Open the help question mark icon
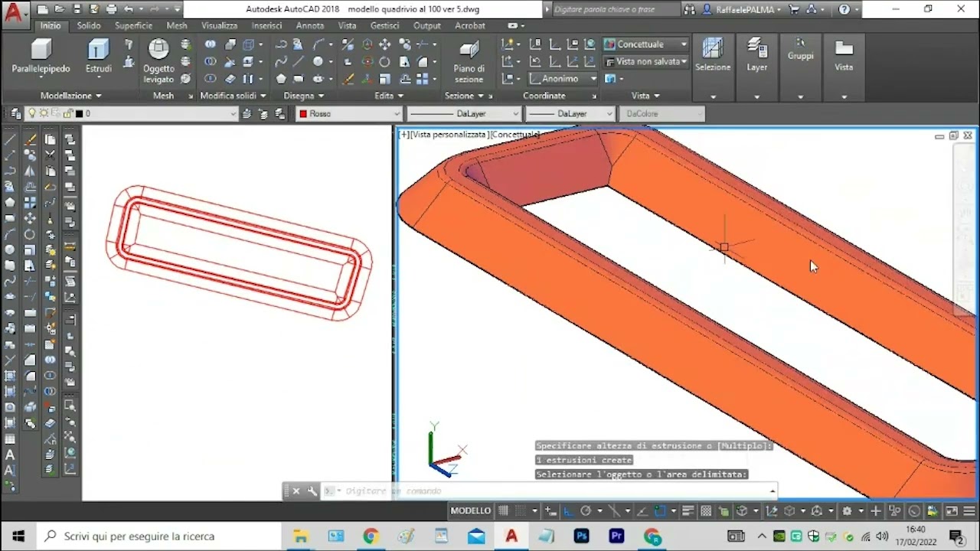This screenshot has height=551, width=980. pyautogui.click(x=844, y=9)
